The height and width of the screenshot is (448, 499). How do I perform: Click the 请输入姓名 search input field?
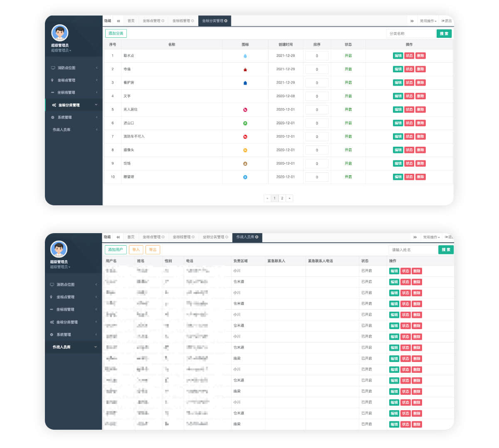(413, 250)
